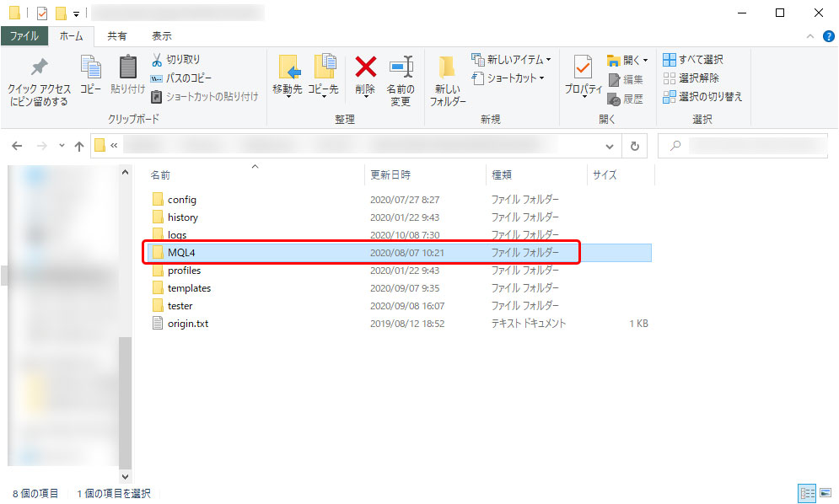Pin to Quick Access icon
Screen dimensions: 839x504
click(39, 67)
